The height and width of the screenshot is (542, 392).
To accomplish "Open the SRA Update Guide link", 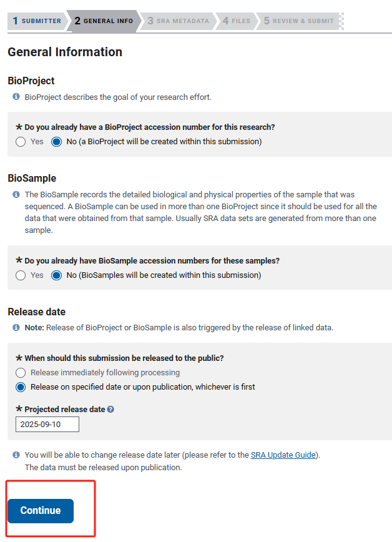I will pyautogui.click(x=283, y=455).
